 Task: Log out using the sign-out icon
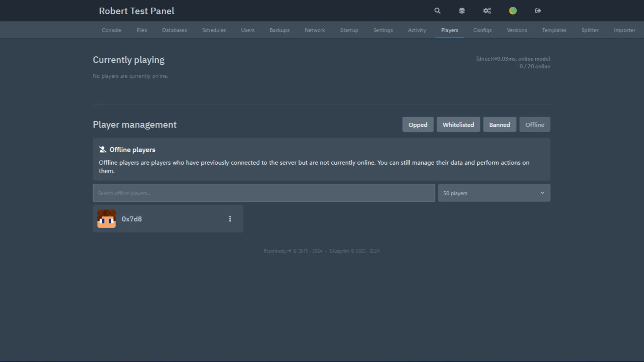pos(538,10)
